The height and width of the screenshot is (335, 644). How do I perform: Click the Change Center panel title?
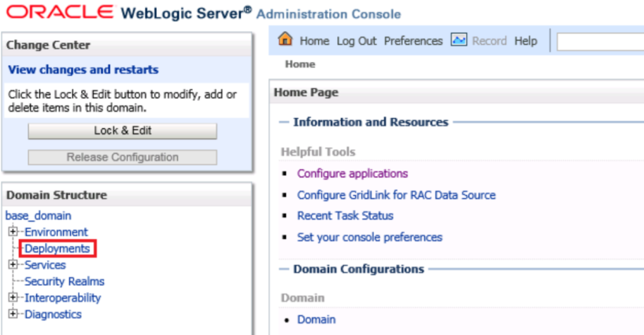48,45
